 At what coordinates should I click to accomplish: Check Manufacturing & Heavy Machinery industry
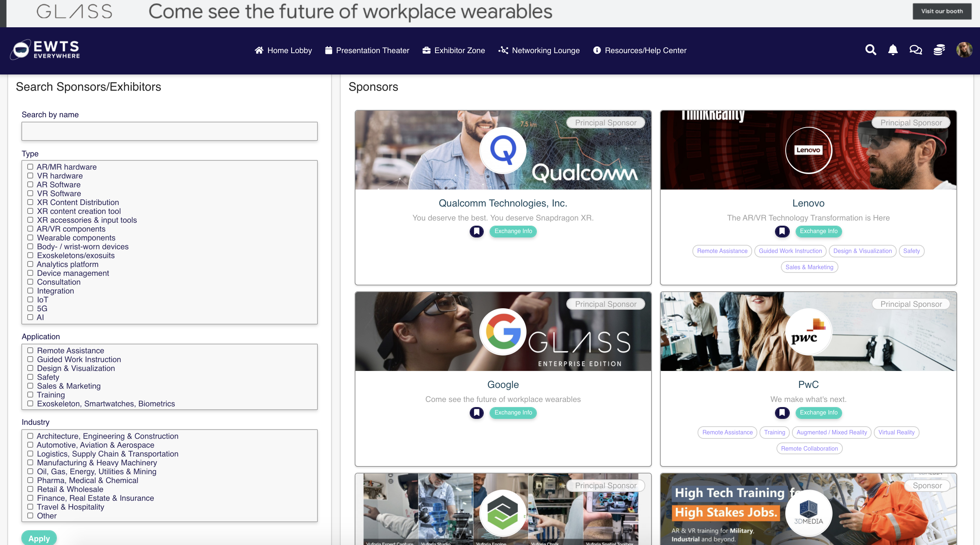tap(31, 462)
